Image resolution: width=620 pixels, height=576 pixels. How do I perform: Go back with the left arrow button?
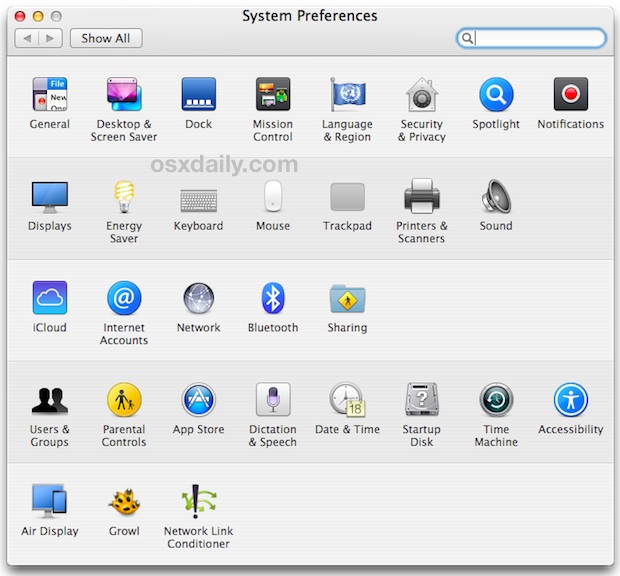pos(26,38)
